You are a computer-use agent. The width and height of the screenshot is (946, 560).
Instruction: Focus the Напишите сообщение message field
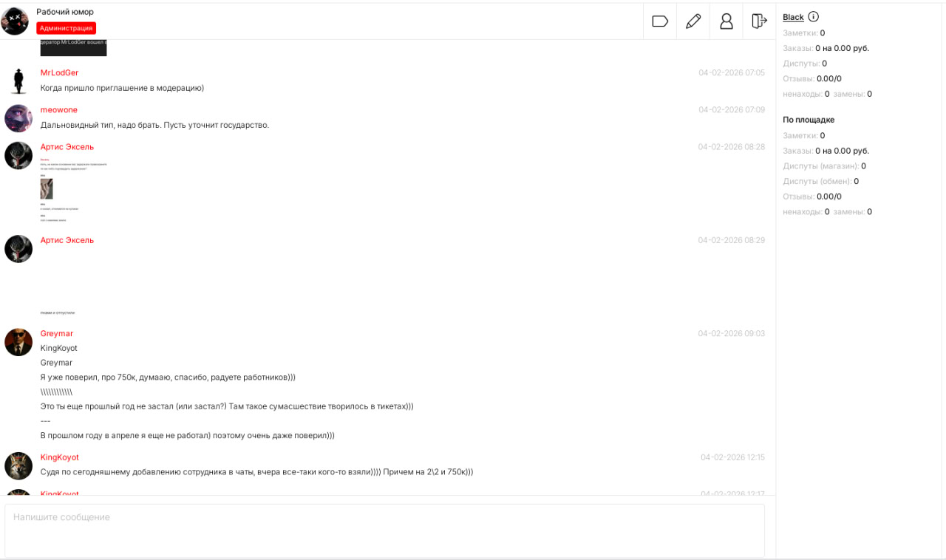pos(384,530)
